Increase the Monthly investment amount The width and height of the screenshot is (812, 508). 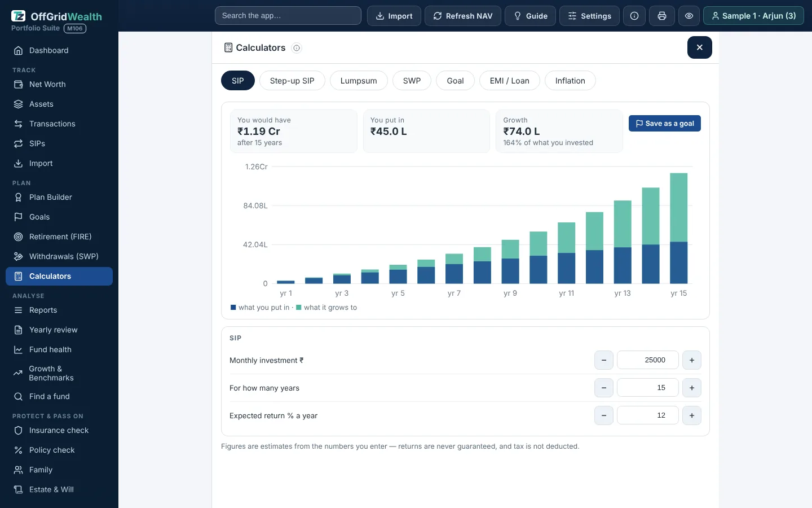(x=692, y=360)
